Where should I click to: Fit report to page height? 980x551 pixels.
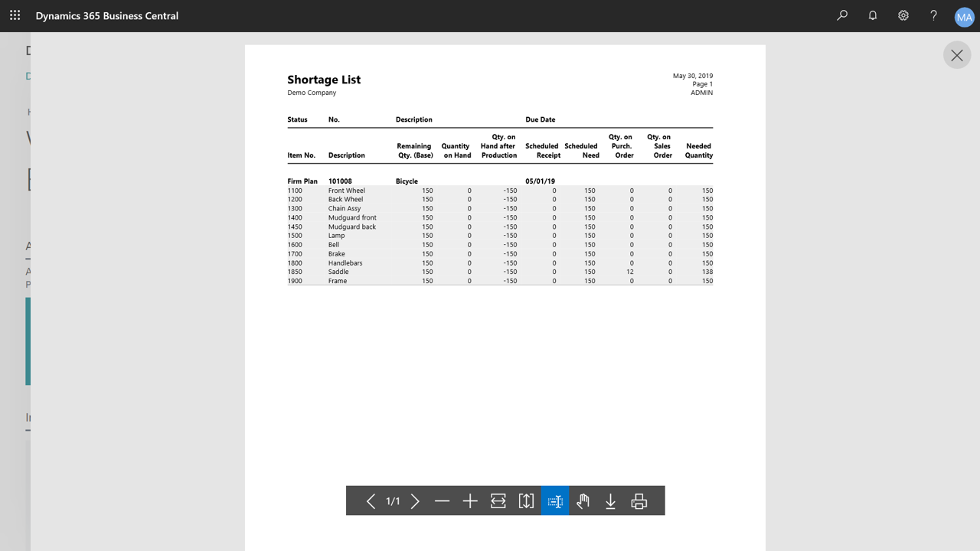click(527, 501)
